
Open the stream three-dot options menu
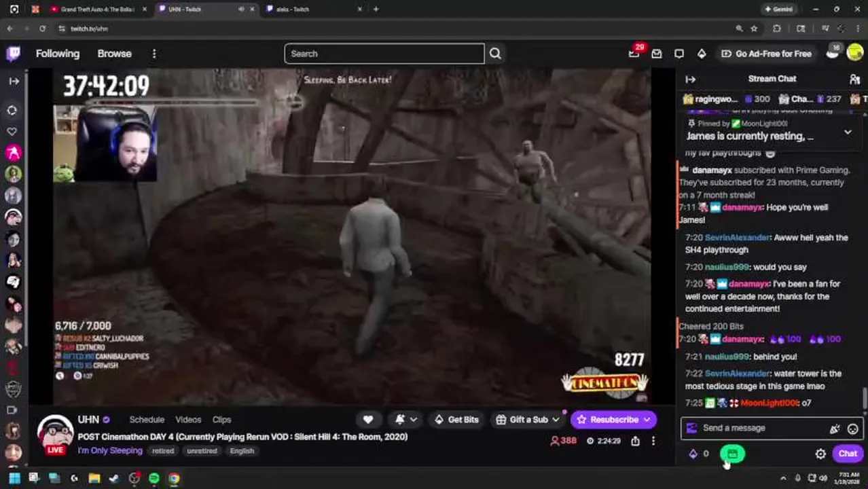point(653,441)
